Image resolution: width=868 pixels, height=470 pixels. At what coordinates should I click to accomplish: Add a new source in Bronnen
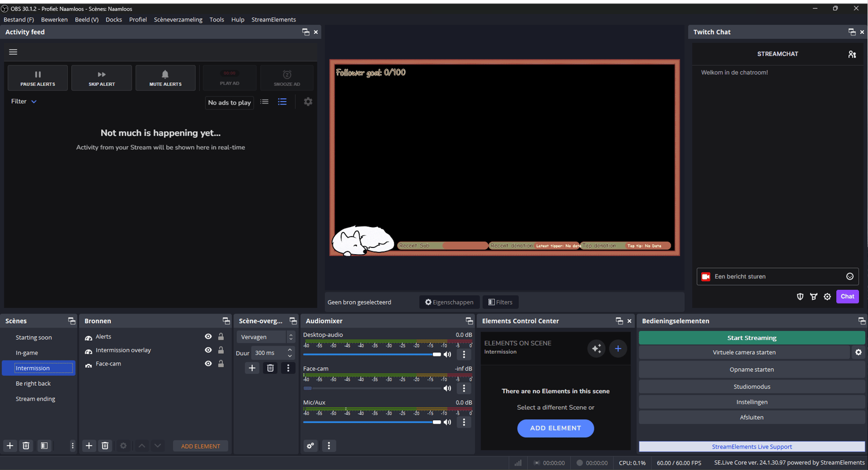[89, 446]
